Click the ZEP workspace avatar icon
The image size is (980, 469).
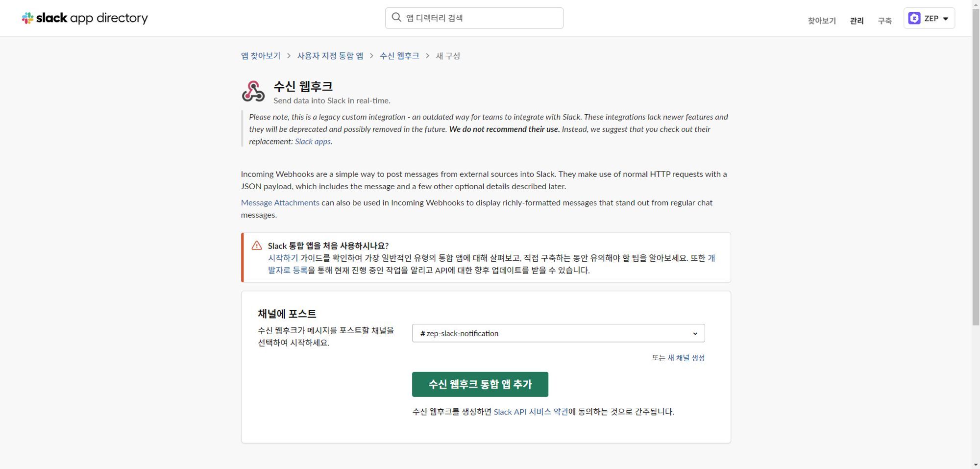914,19
